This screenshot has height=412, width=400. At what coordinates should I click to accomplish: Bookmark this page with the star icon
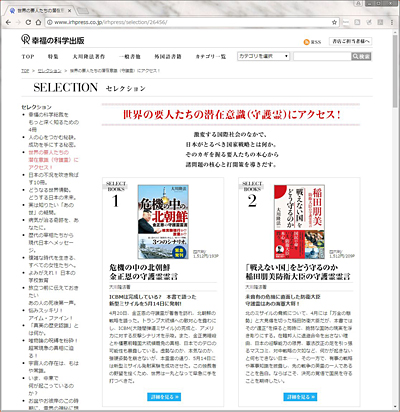(x=334, y=22)
